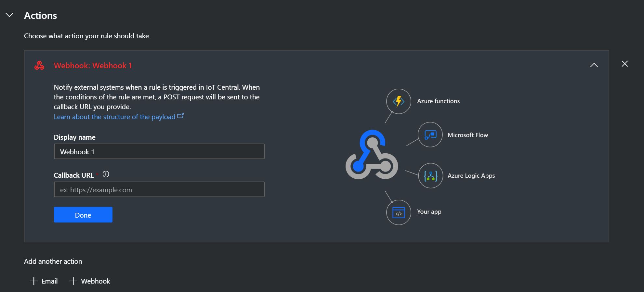This screenshot has height=292, width=644.
Task: Click the Your app code icon
Action: point(399,212)
